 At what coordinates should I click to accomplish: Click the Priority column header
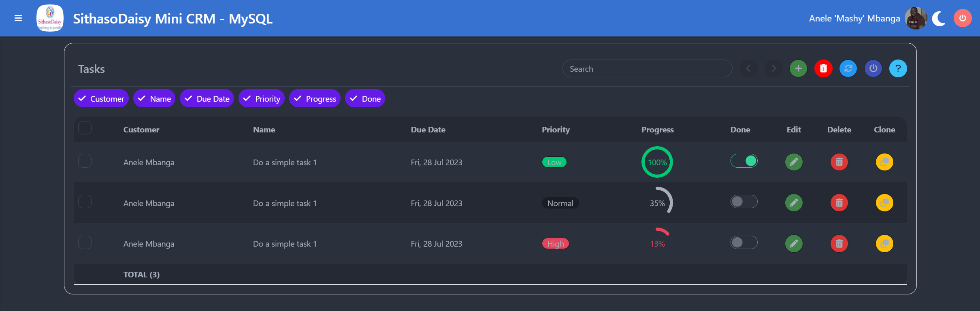(x=556, y=130)
